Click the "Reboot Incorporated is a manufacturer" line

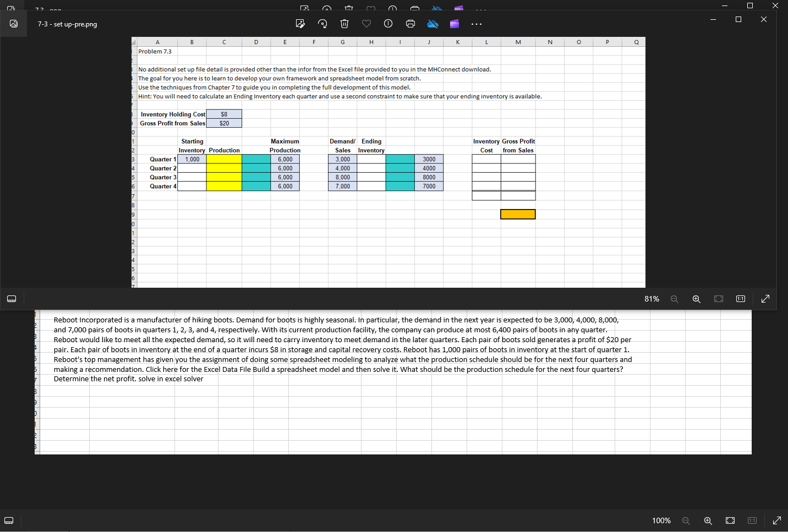336,320
